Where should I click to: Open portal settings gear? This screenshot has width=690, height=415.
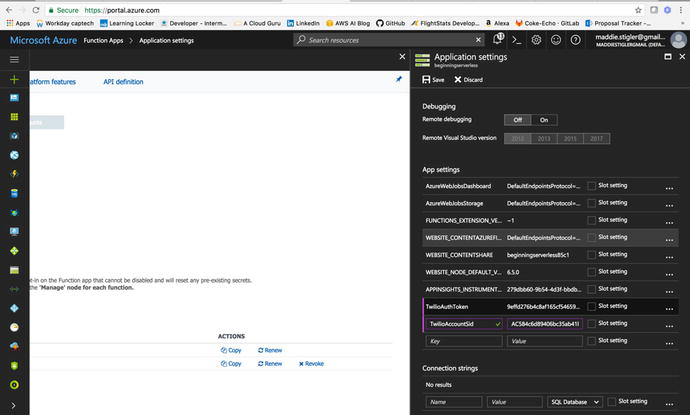pyautogui.click(x=536, y=39)
